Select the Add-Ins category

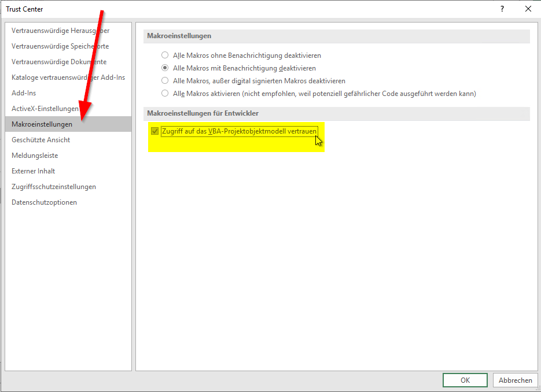(x=24, y=93)
